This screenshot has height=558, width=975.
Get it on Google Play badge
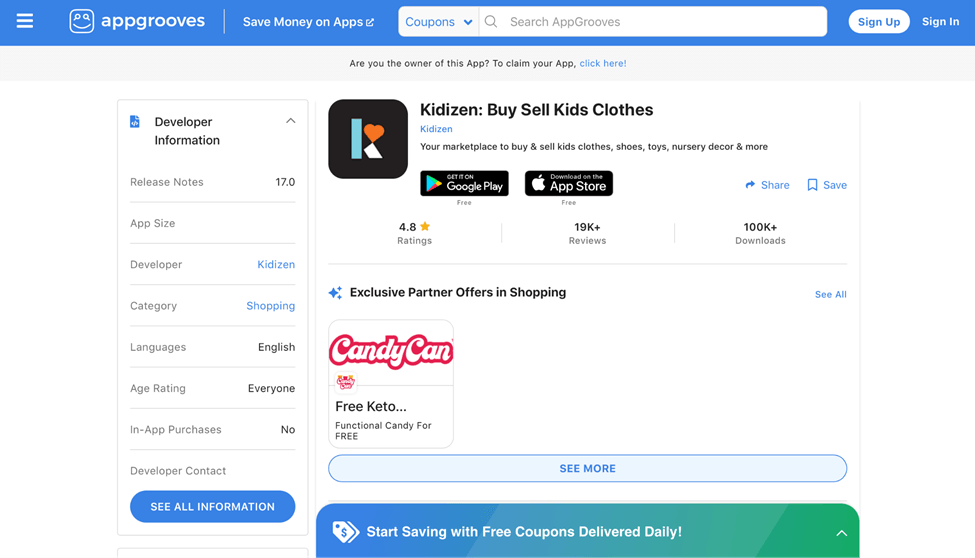coord(464,184)
